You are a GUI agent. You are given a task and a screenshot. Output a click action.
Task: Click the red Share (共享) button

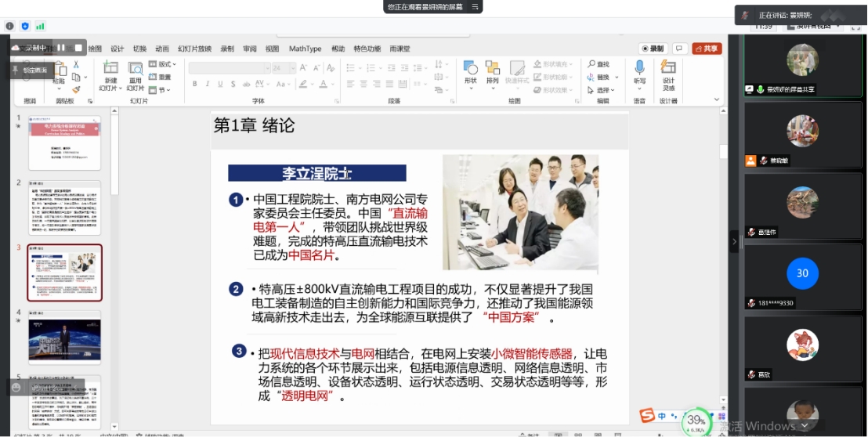pos(707,49)
